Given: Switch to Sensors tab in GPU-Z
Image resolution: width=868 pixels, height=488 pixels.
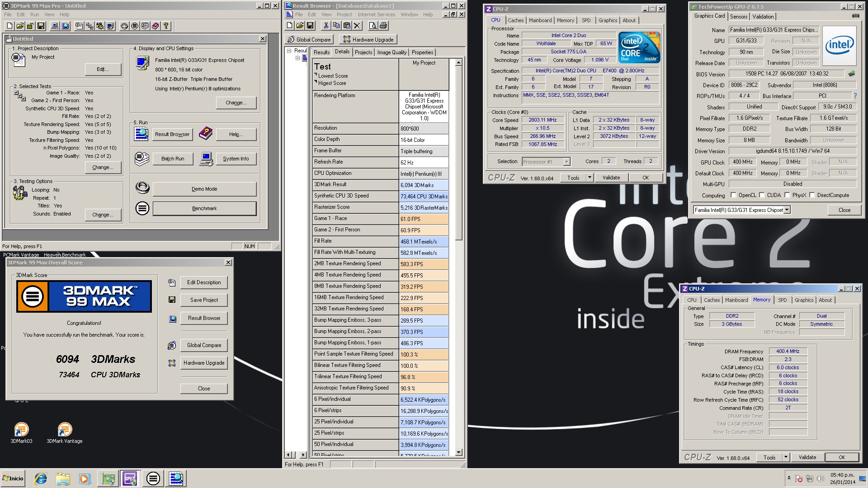Looking at the screenshot, I should pos(739,17).
